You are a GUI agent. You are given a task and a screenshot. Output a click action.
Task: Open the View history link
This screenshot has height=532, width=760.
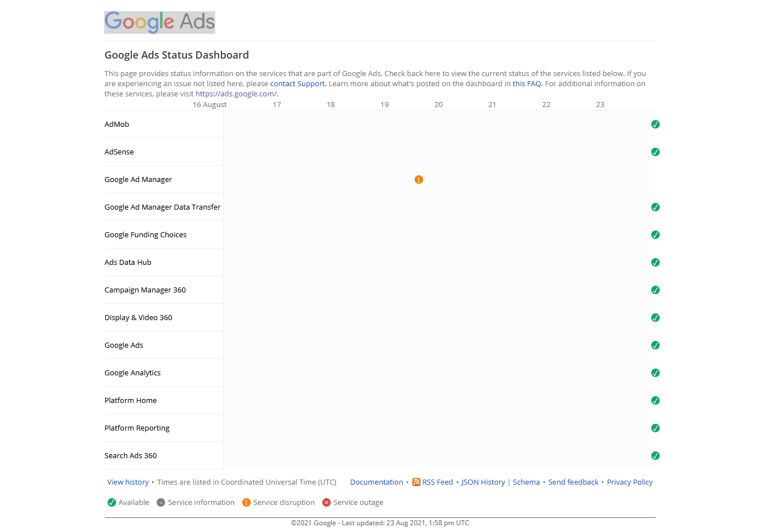coord(128,482)
